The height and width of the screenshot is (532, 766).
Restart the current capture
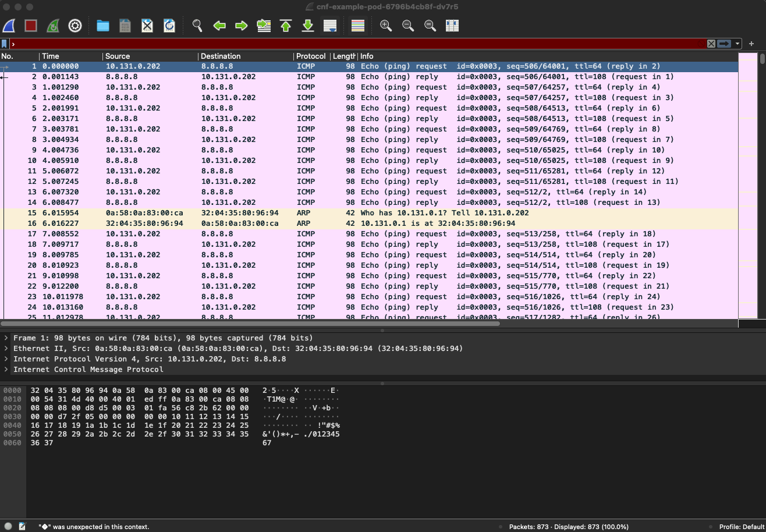53,26
